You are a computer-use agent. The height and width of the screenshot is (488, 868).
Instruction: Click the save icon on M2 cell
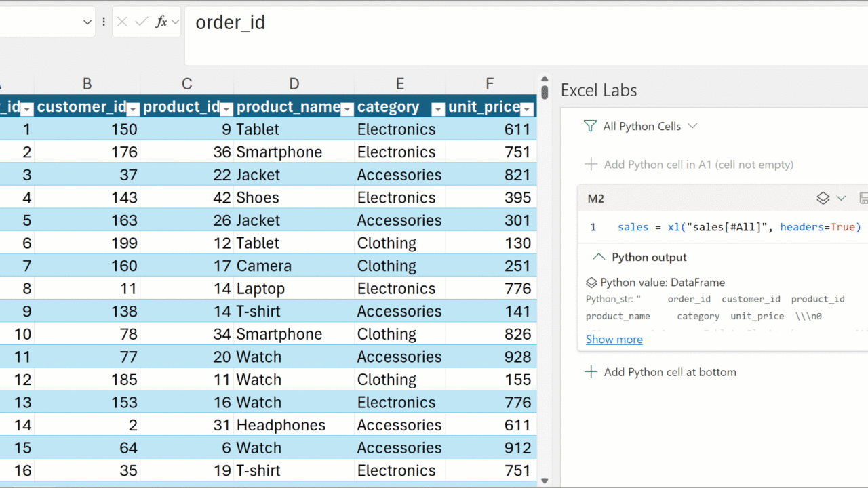click(x=863, y=199)
